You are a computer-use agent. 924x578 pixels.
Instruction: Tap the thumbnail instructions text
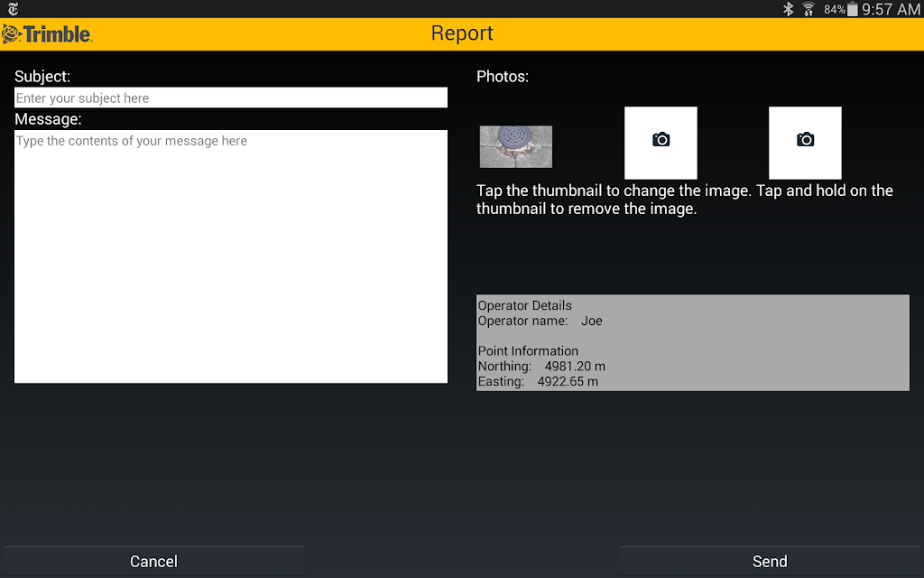pyautogui.click(x=685, y=200)
